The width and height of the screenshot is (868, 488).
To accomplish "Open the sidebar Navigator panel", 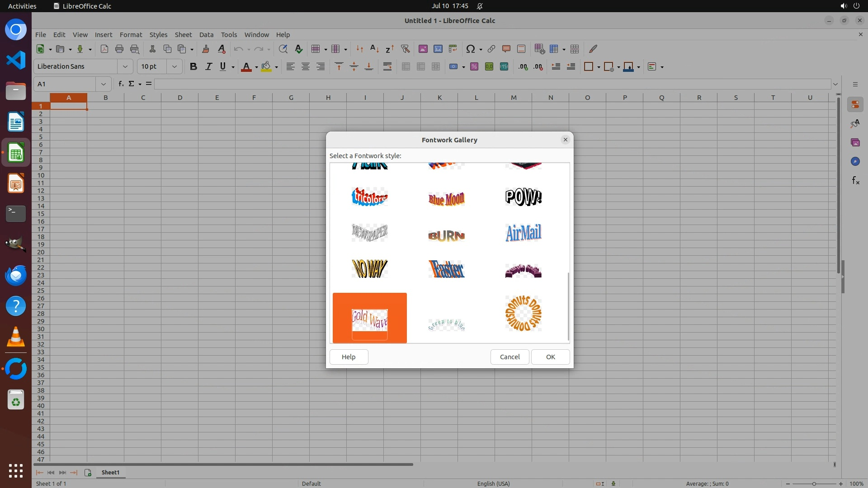I will (x=855, y=162).
